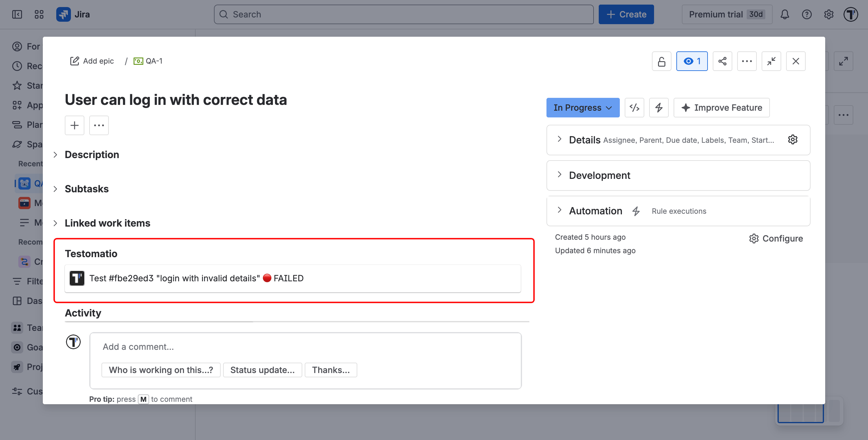Screen dimensions: 868x440
Task: Open Teams in sidebar
Action: (27, 328)
